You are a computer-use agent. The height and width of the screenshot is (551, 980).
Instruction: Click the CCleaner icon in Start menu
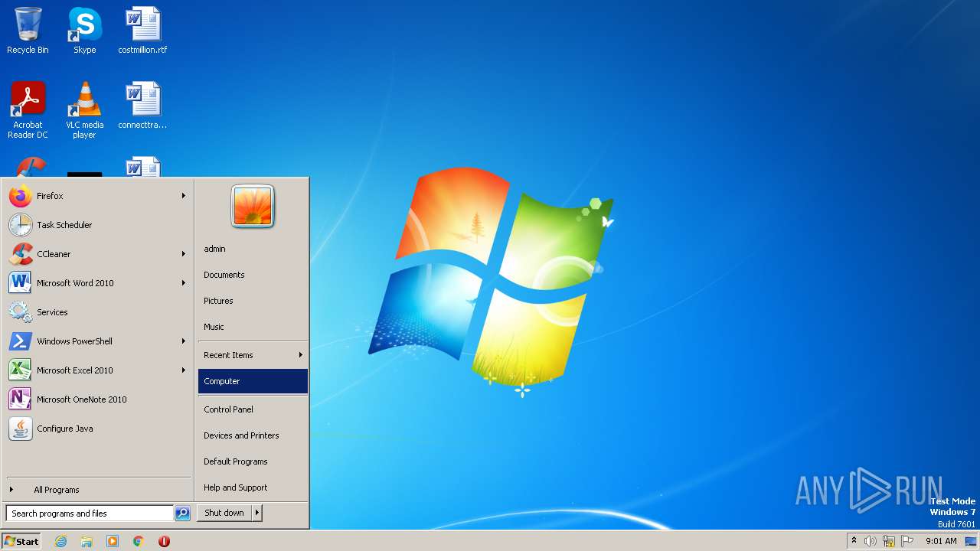(21, 254)
